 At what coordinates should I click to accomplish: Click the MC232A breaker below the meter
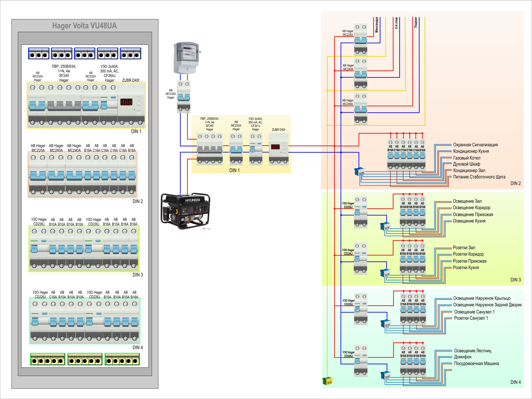pyautogui.click(x=184, y=97)
